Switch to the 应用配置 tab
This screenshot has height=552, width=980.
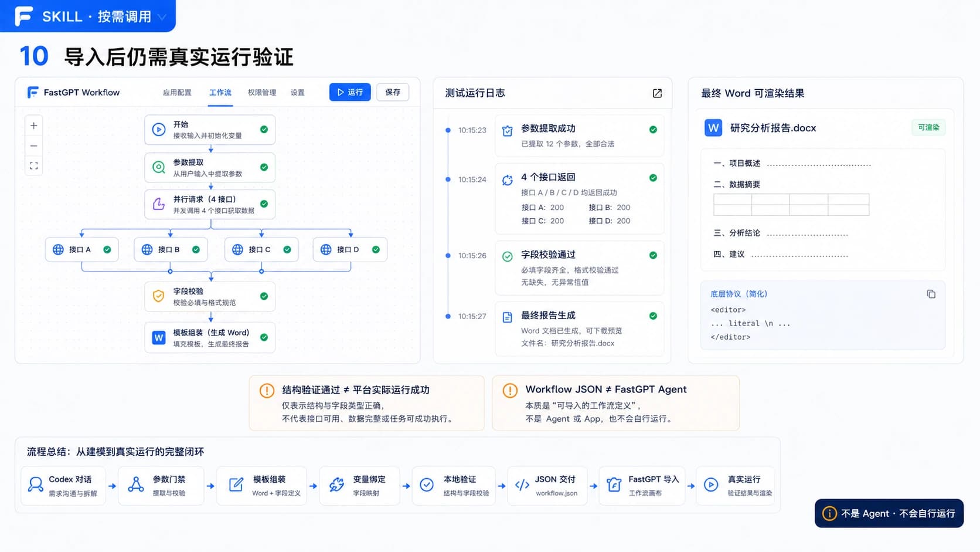(177, 93)
